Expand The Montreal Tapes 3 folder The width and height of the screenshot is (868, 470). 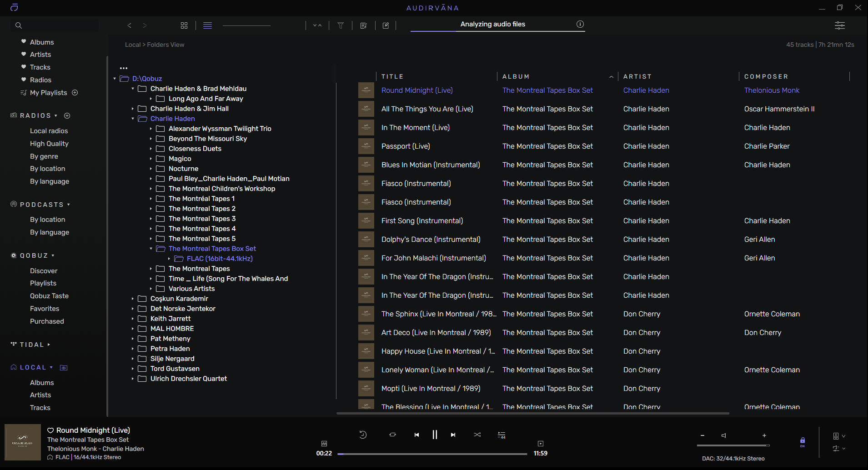pyautogui.click(x=151, y=219)
